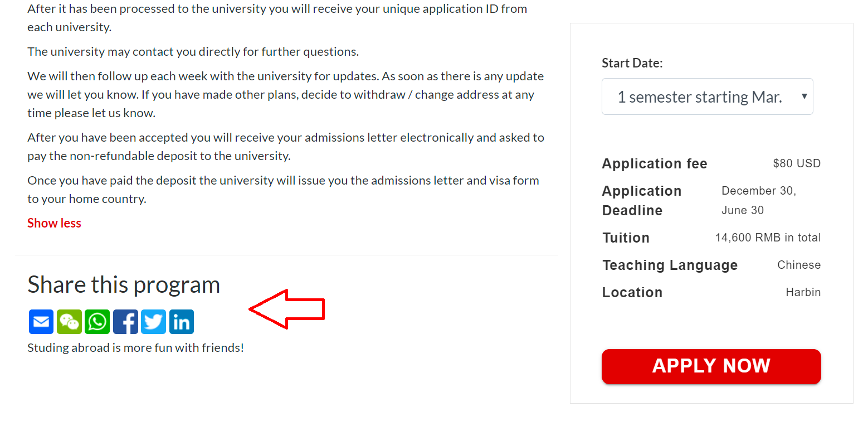This screenshot has height=421, width=868.
Task: Collapse the text with Show less
Action: click(54, 223)
